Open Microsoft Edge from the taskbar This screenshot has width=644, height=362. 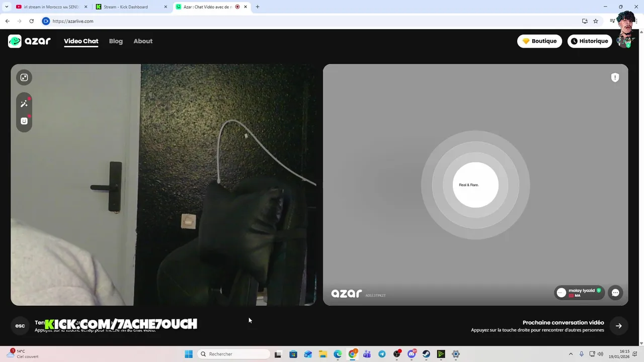tap(338, 354)
